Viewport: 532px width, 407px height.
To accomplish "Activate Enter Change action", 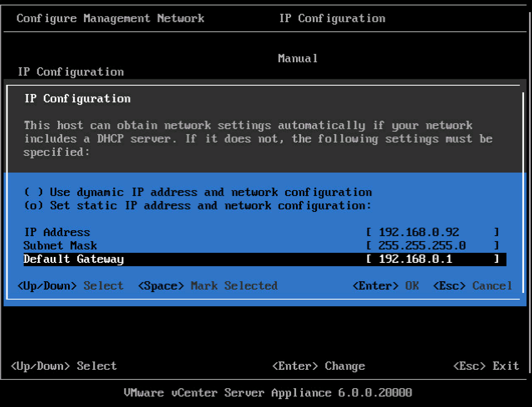I will click(x=319, y=366).
